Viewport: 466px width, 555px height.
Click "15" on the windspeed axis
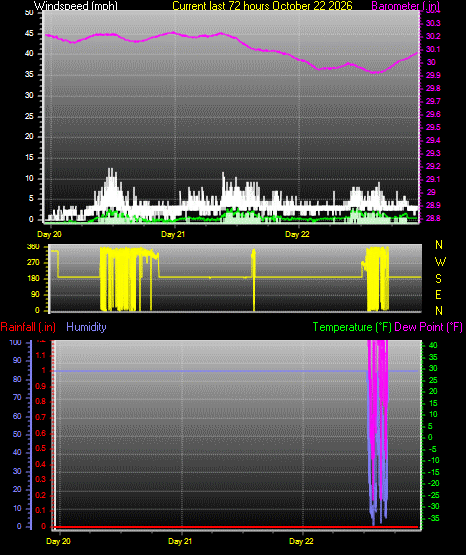29,158
